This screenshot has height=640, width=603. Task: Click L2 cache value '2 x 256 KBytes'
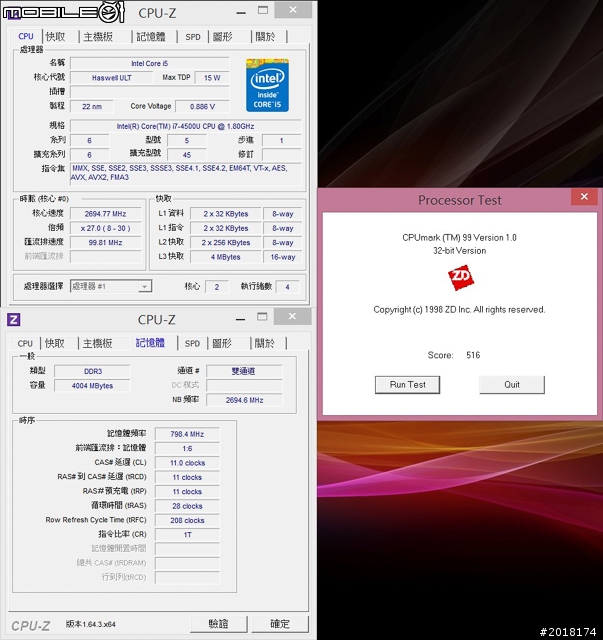(226, 242)
